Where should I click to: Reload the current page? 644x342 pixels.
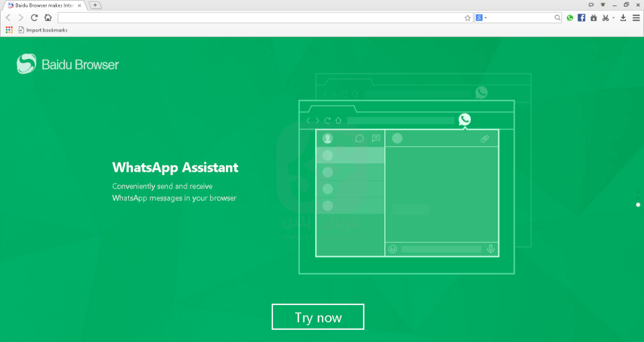(34, 18)
